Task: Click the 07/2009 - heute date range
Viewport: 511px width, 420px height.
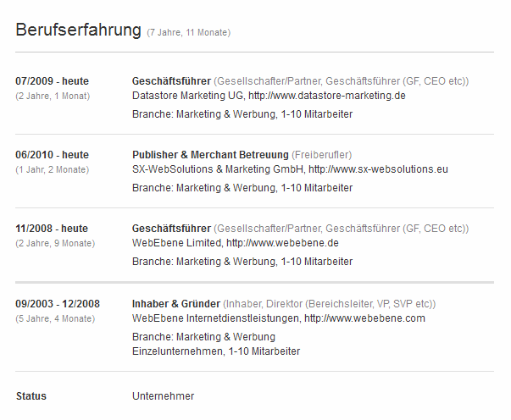Action: coord(52,81)
